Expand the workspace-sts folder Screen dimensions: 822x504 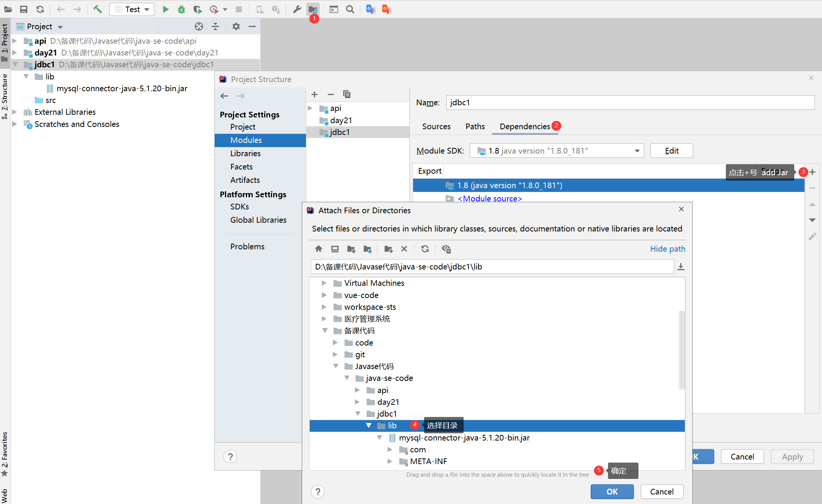click(324, 307)
